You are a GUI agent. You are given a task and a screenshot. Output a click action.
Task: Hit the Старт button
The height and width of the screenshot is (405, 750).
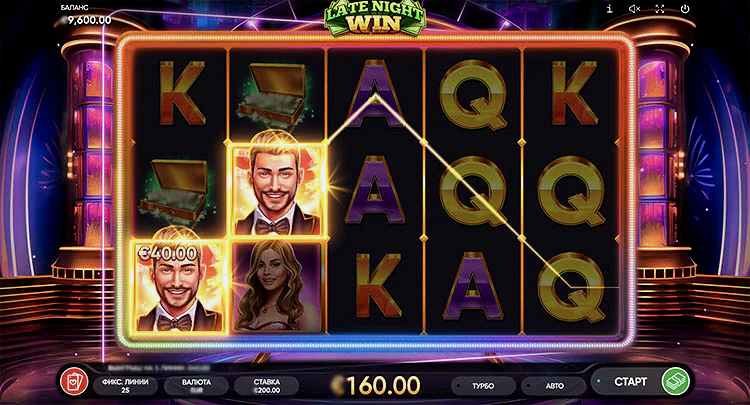click(x=630, y=382)
